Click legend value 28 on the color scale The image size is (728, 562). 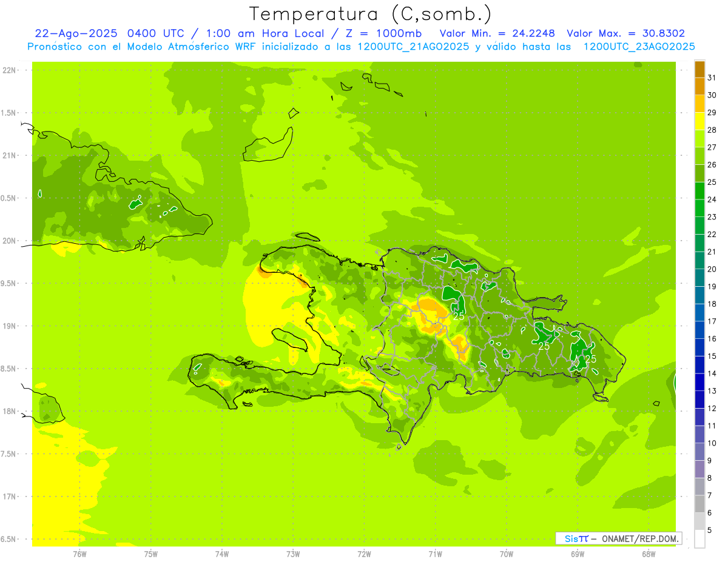(712, 130)
